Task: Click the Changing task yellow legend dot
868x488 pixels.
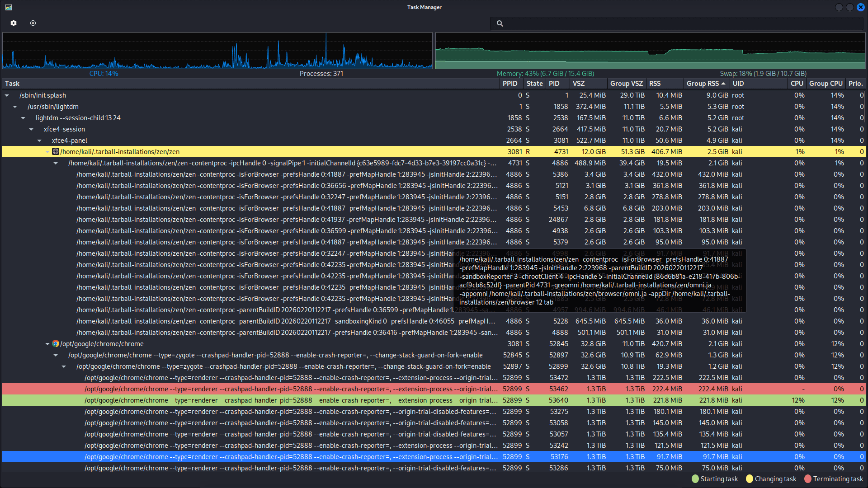Action: click(750, 479)
